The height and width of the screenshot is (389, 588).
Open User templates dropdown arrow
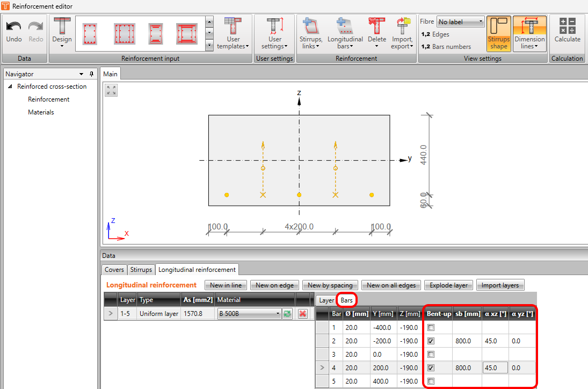coord(247,46)
